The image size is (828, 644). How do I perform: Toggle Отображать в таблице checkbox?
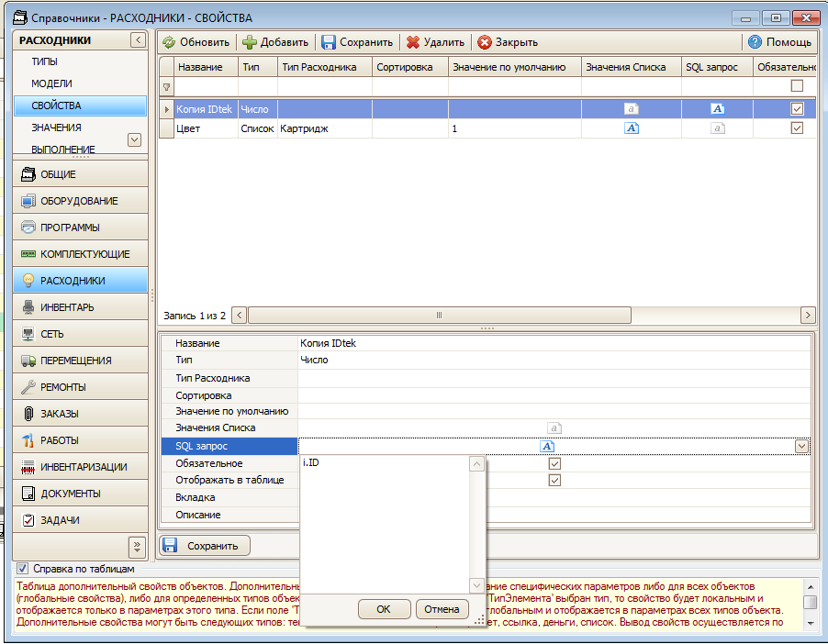point(554,481)
